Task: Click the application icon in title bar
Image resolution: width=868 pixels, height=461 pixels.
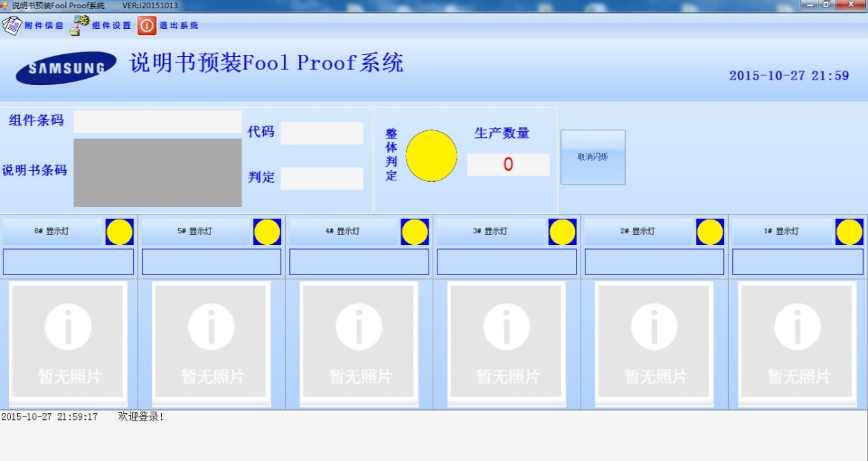Action: [4, 5]
